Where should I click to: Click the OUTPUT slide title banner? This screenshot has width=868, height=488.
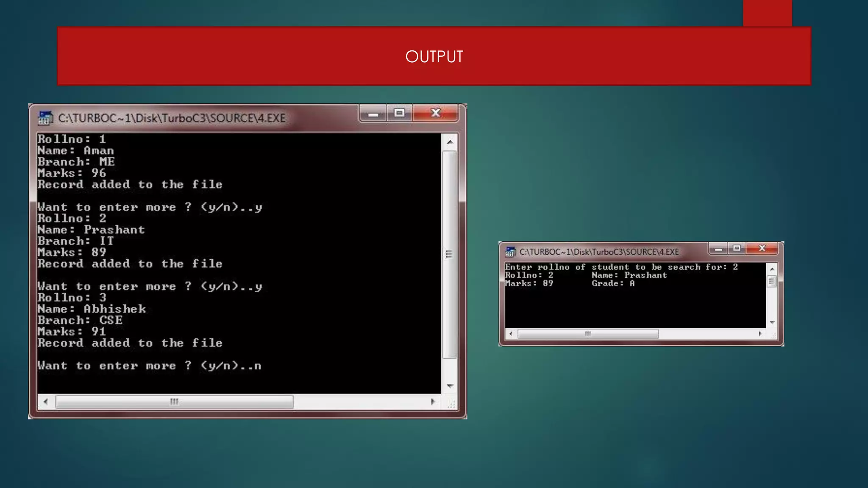(x=434, y=56)
